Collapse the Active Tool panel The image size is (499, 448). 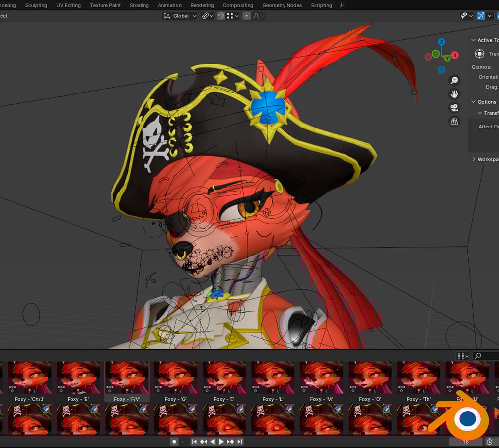474,40
